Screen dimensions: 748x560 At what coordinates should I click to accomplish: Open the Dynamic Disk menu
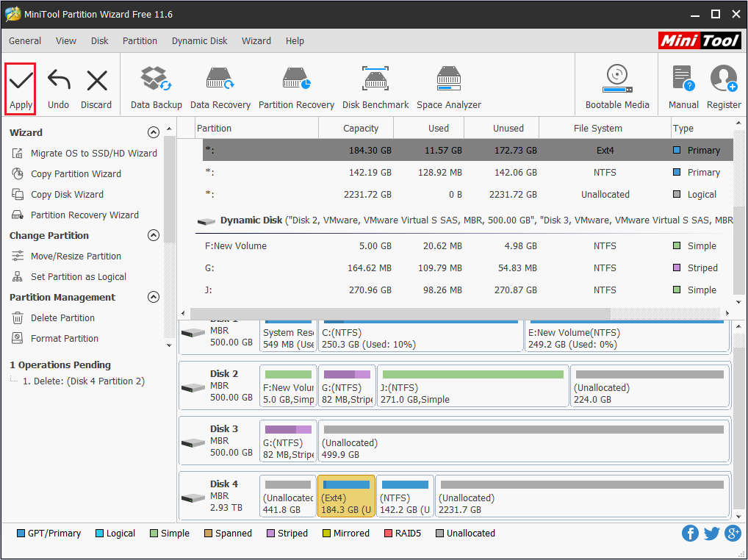[199, 41]
